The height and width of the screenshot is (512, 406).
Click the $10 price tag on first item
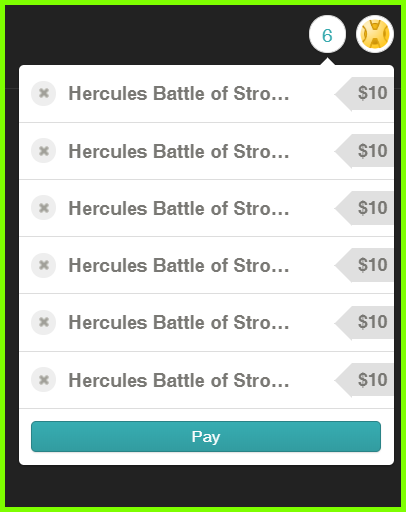[364, 93]
